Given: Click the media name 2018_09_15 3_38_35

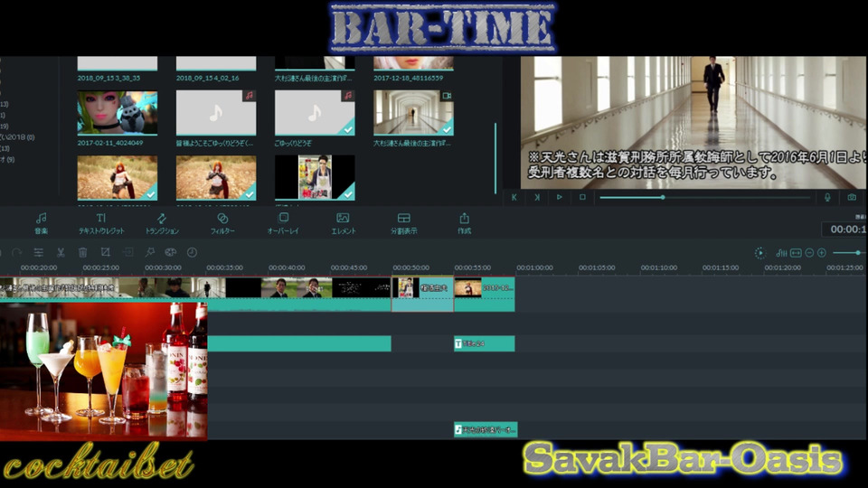Looking at the screenshot, I should 108,78.
